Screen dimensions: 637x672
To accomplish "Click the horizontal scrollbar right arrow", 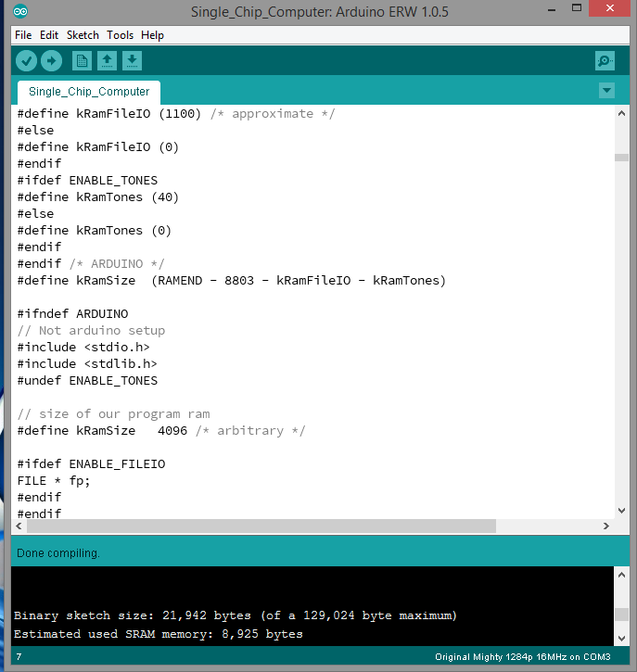I will [606, 526].
